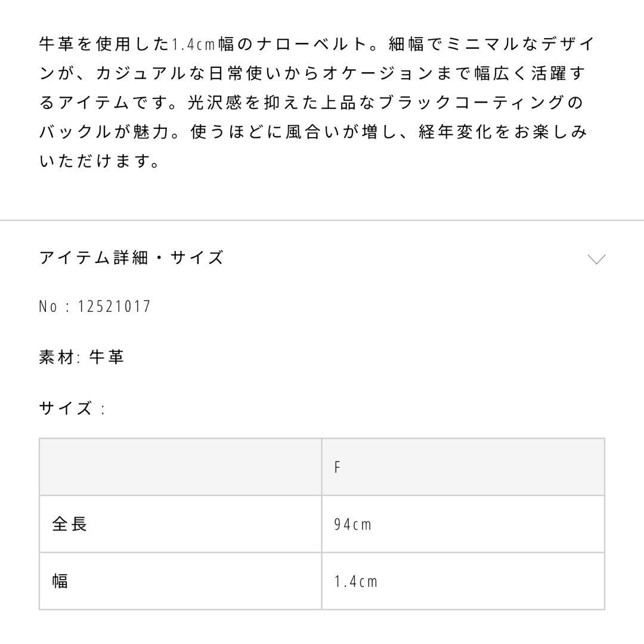Collapse the アイテム詳細・サイズ chevron arrow
The image size is (644, 644).
(596, 259)
